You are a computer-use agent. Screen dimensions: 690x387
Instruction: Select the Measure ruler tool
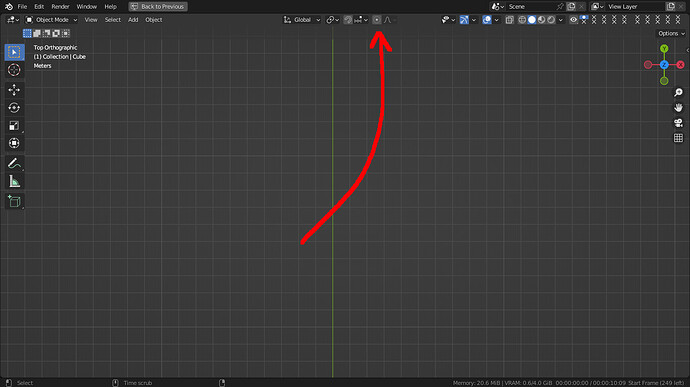(14, 181)
